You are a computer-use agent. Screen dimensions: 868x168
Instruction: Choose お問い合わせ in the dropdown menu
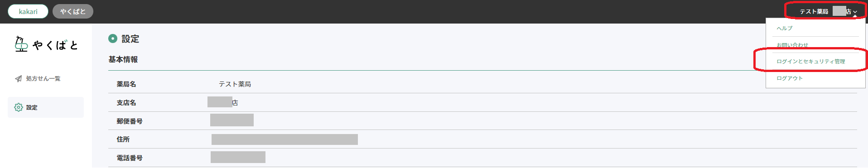coord(792,45)
